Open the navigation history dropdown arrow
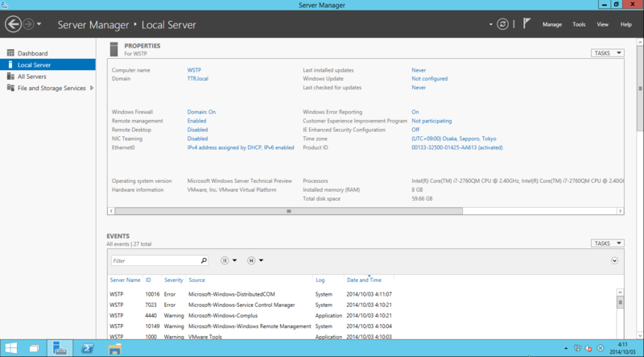This screenshot has width=644, height=357. tap(39, 24)
